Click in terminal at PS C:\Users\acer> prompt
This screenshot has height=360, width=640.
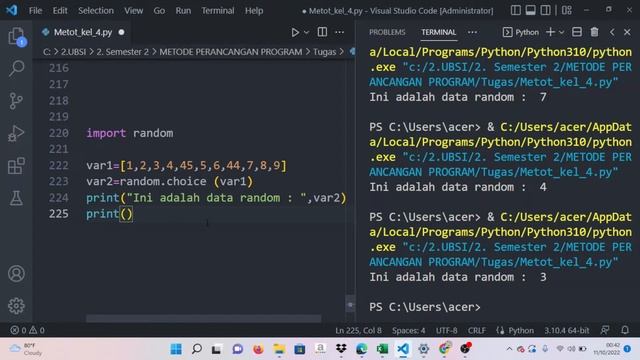tap(424, 307)
